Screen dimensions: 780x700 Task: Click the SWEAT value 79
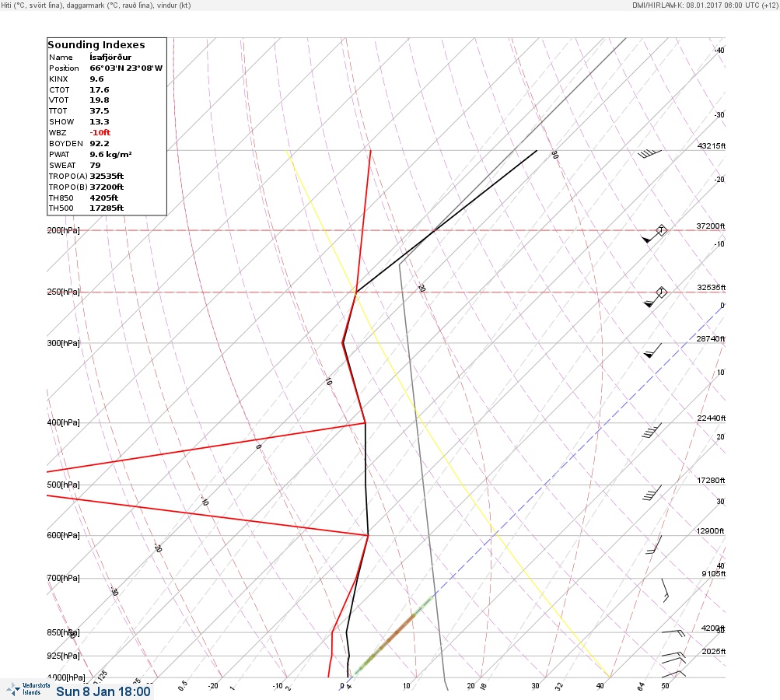click(95, 166)
